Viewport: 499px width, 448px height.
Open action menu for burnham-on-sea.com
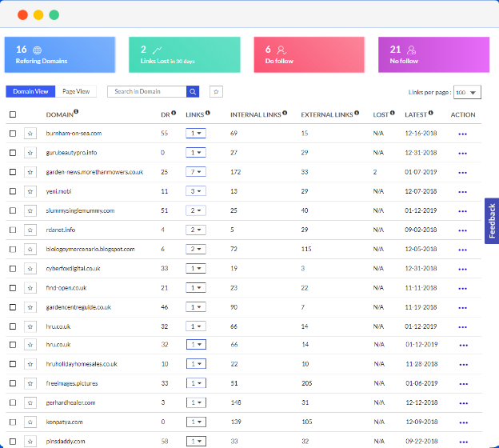tap(462, 134)
